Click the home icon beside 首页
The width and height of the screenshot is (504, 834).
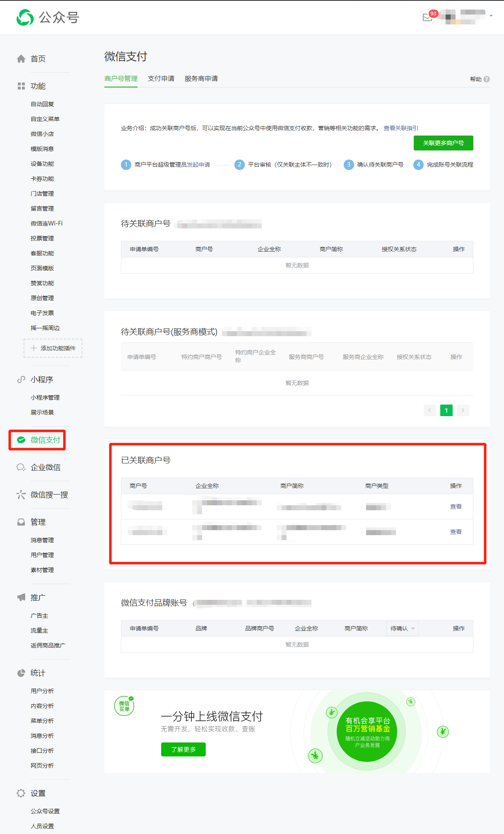tap(21, 59)
